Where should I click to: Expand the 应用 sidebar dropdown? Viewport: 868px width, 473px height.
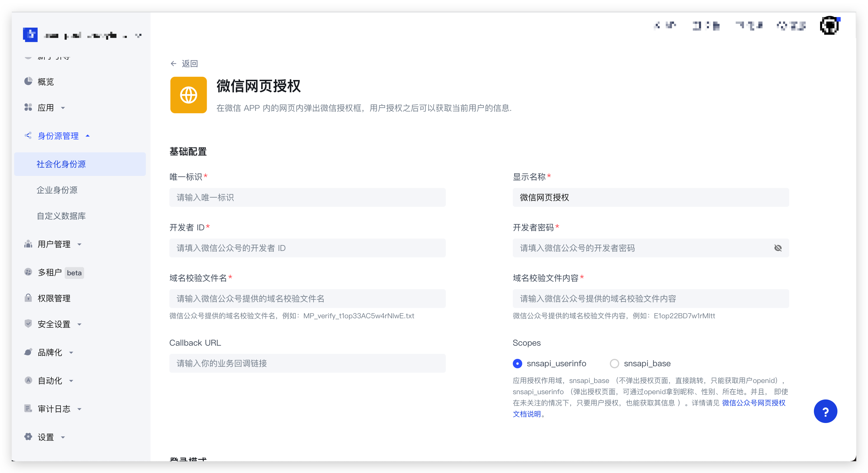[63, 108]
